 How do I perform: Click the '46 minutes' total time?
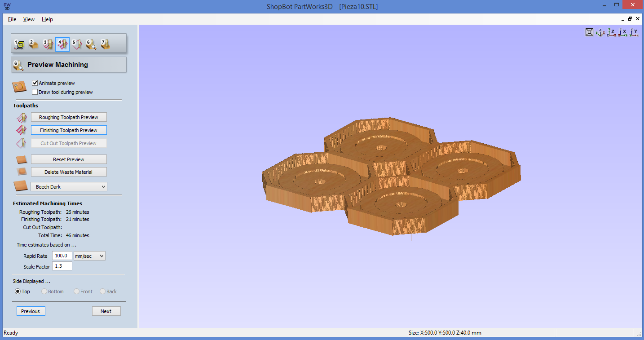point(77,235)
